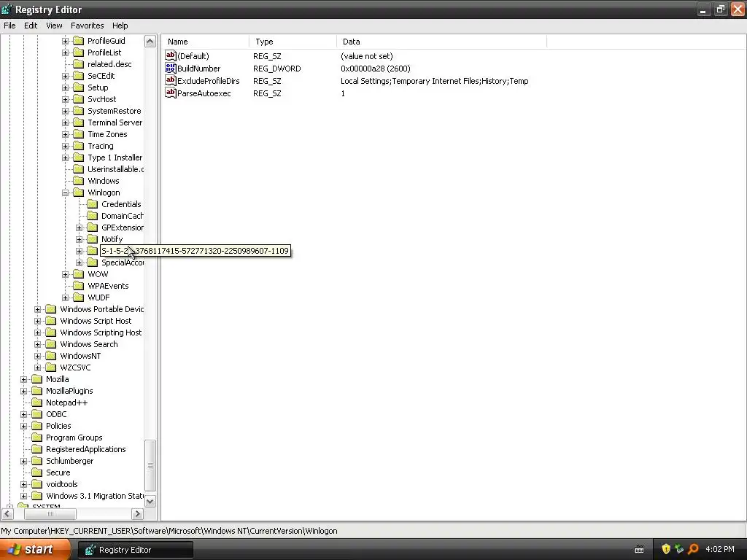This screenshot has width=747, height=560.
Task: Select the RegisteredApplications key
Action: tap(86, 449)
